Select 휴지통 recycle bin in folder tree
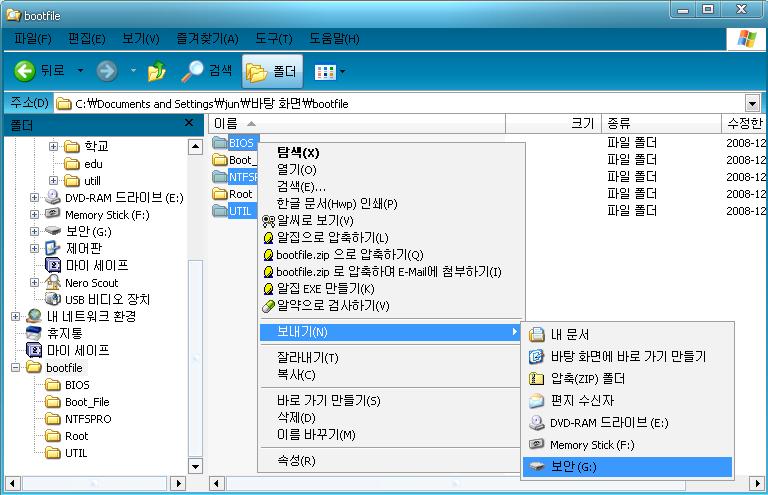 (64, 333)
